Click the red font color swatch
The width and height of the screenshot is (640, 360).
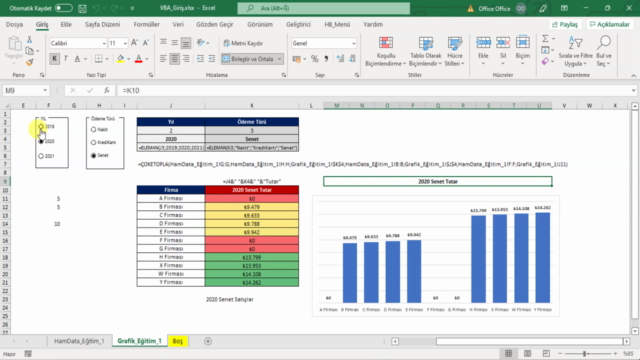pos(139,59)
